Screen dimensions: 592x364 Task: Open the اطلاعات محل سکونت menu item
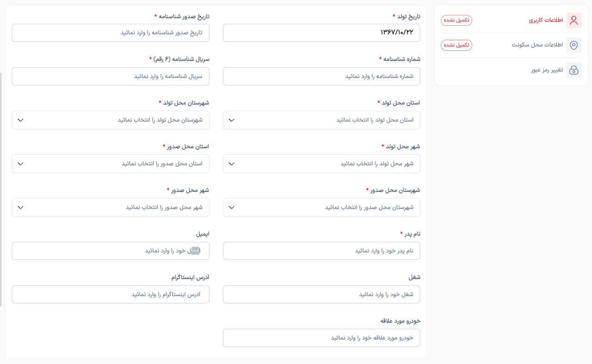pos(537,45)
